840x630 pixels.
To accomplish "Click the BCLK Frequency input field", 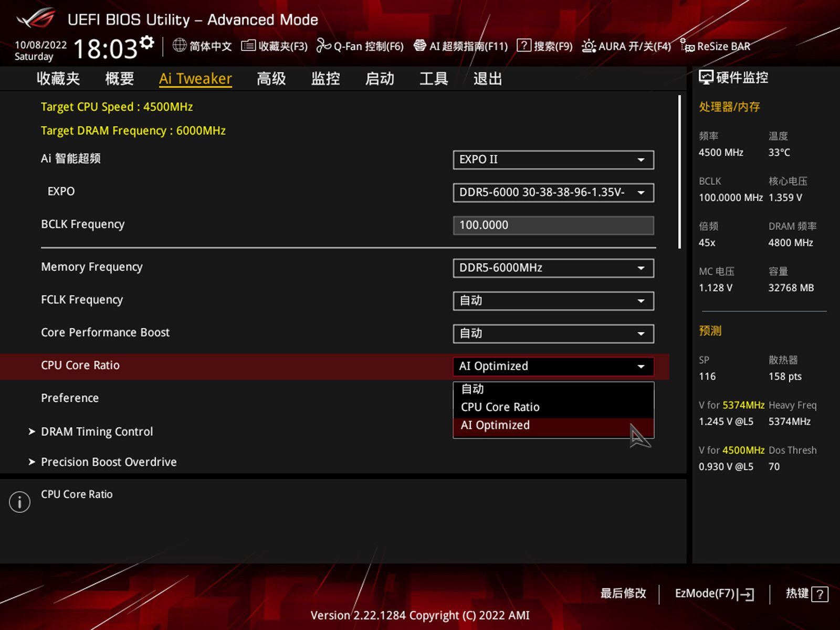I will tap(553, 225).
